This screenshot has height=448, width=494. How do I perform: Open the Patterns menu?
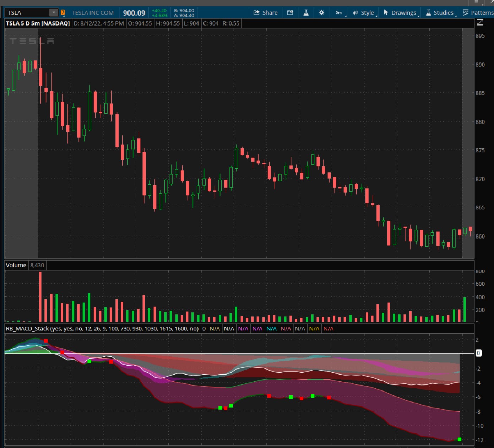[x=478, y=13]
